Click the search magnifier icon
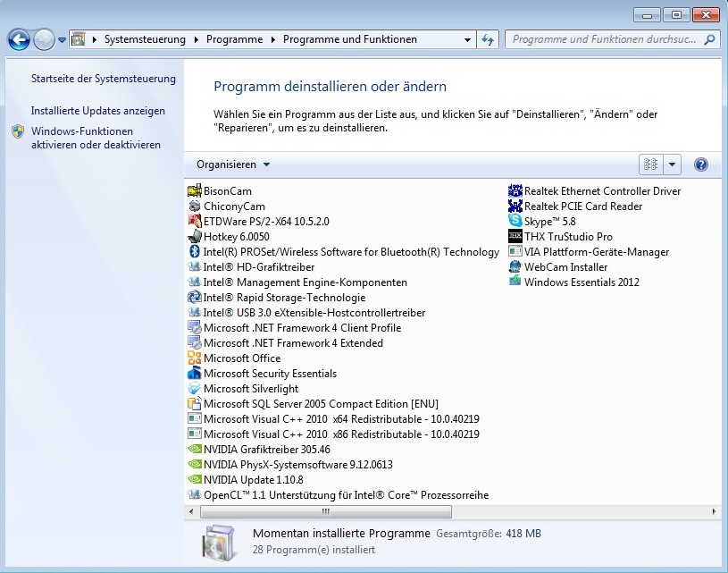 709,39
